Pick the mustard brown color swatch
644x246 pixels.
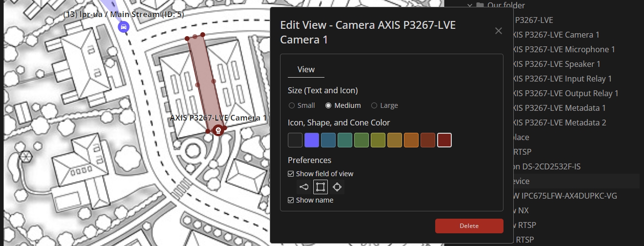coord(395,140)
